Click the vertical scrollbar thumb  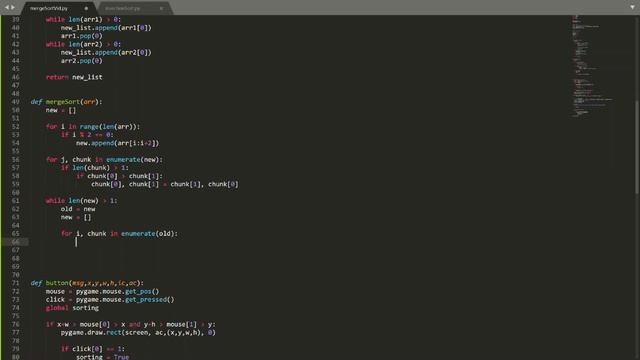click(637, 147)
